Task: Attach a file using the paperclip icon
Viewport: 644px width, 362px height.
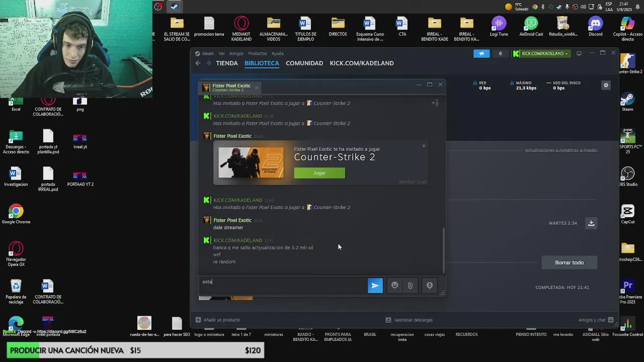Action: tap(410, 286)
